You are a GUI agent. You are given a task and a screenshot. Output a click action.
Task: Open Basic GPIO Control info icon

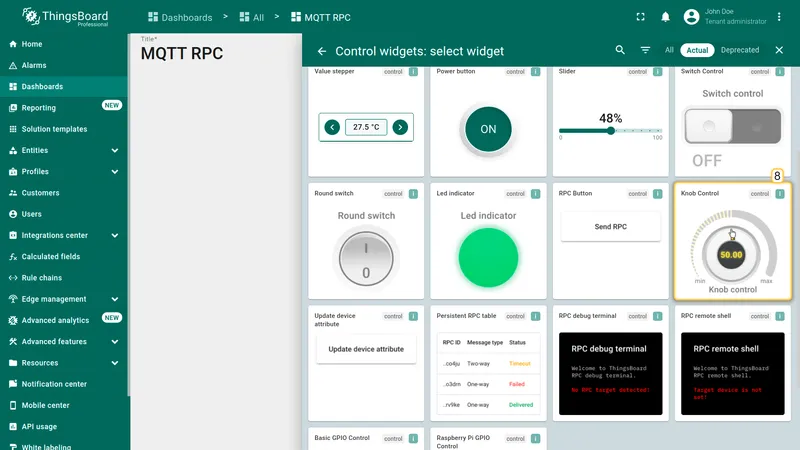tap(413, 439)
